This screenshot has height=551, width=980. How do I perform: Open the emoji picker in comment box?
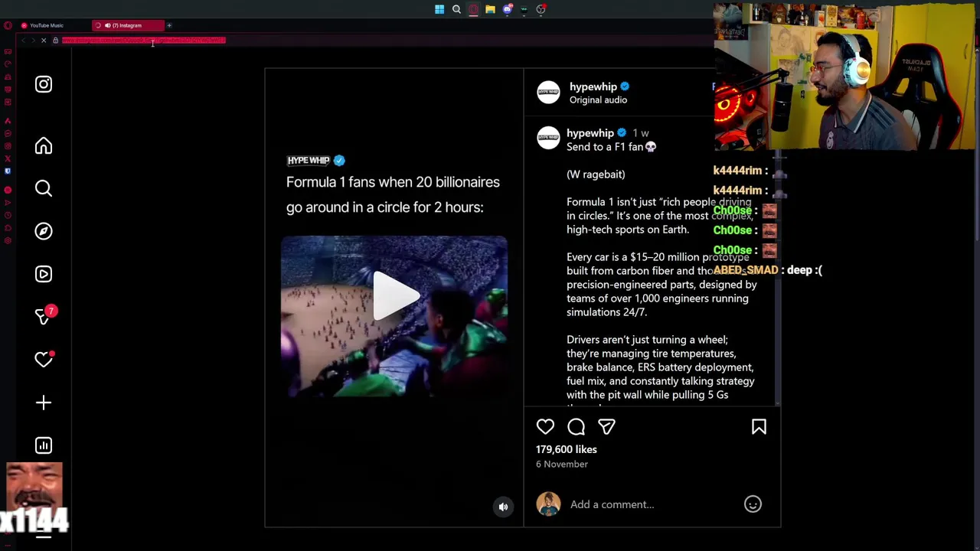(x=753, y=504)
